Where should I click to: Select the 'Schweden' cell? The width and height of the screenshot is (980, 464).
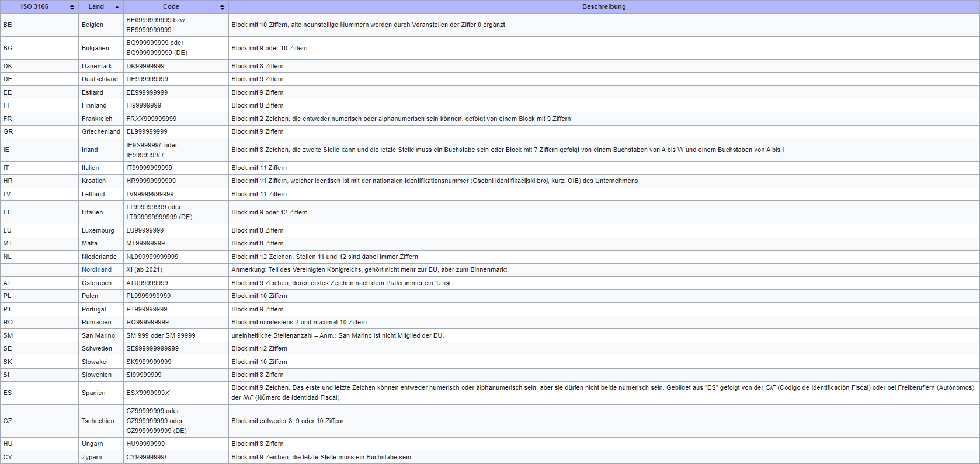(x=101, y=348)
